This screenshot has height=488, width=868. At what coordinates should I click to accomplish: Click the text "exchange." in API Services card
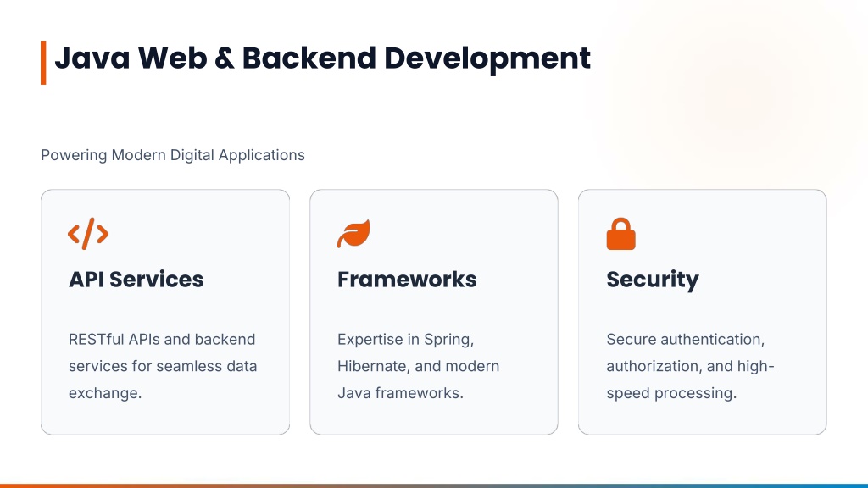coord(105,394)
